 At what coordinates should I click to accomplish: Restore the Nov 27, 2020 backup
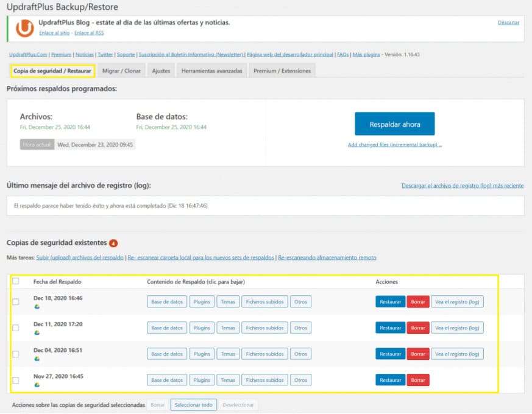[390, 380]
